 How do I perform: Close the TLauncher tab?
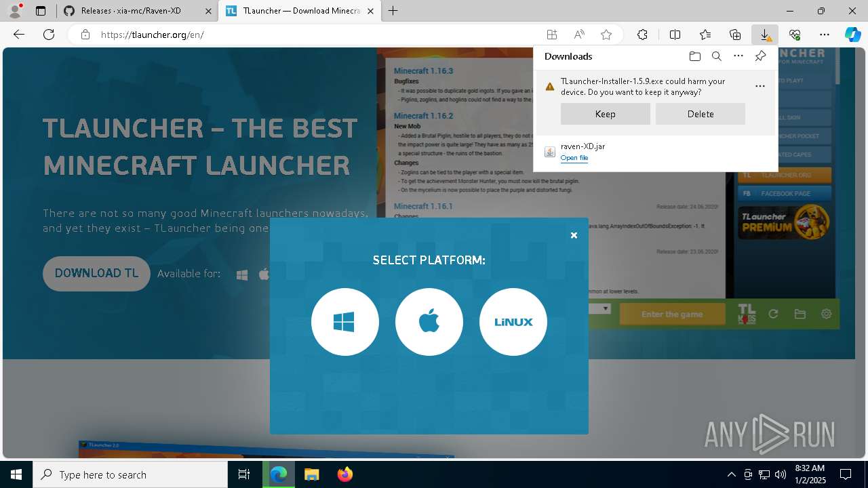[370, 11]
